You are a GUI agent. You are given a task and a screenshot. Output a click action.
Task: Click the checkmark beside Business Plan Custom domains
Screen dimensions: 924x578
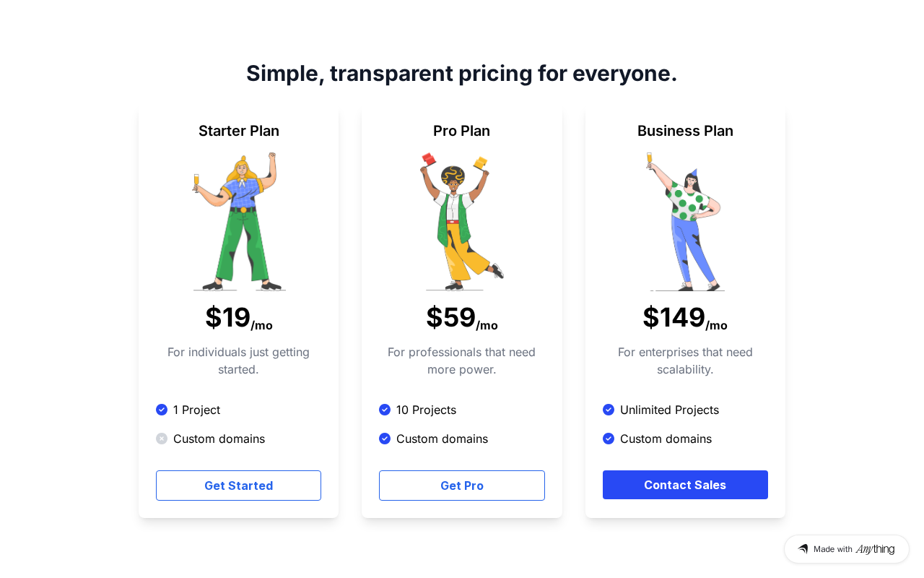click(609, 439)
